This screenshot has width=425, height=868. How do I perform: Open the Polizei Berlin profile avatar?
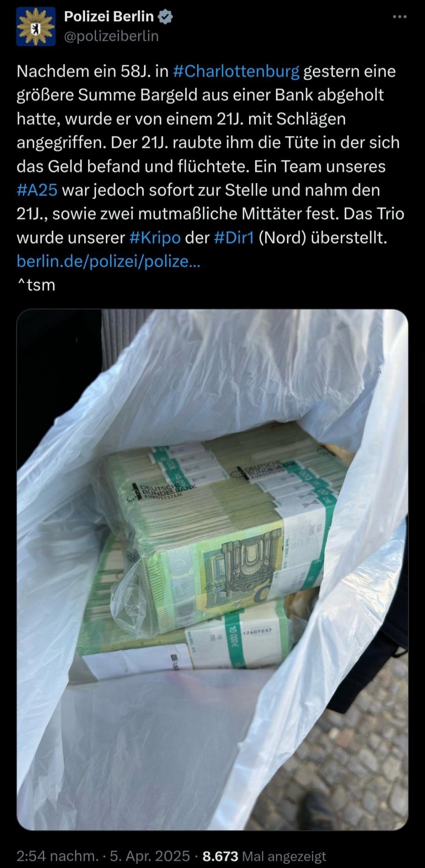[x=36, y=26]
